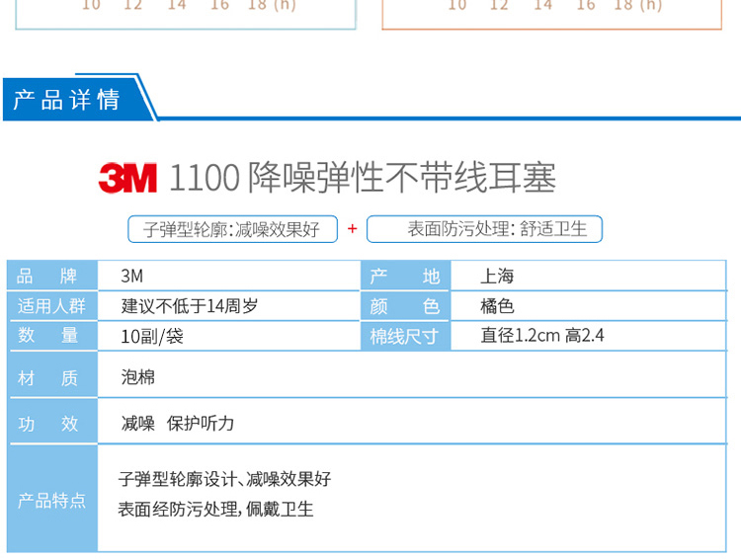The width and height of the screenshot is (741, 560).
Task: Click the 建议不低于14周岁 value
Action: (189, 306)
